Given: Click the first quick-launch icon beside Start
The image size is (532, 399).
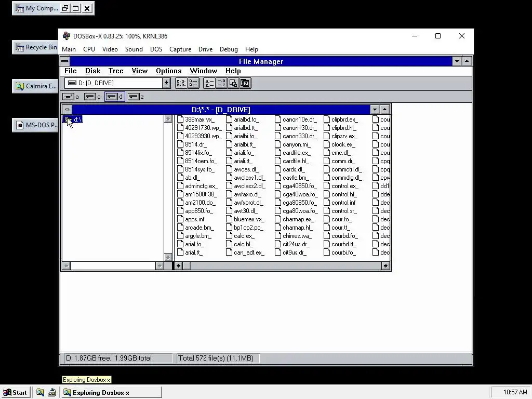Looking at the screenshot, I should point(40,393).
